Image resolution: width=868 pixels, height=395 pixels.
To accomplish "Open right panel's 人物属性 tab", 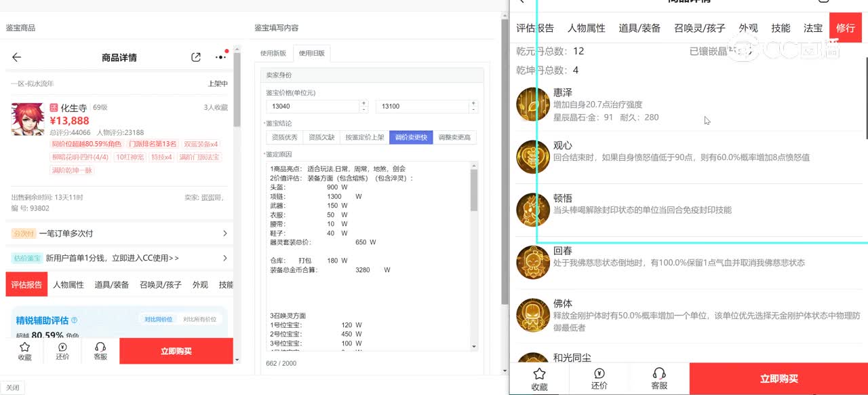I will tap(586, 28).
